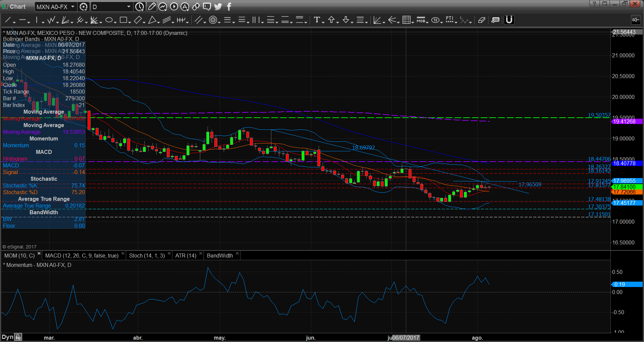
Task: Select the vertical line tool
Action: coord(37,20)
